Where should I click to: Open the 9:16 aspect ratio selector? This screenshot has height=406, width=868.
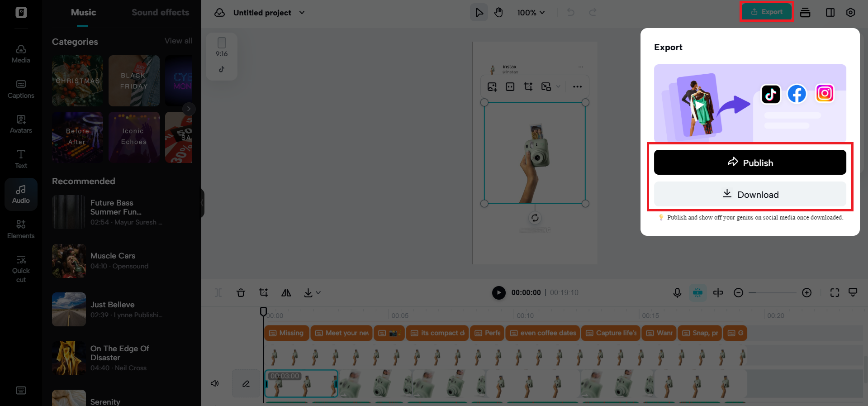[x=222, y=48]
